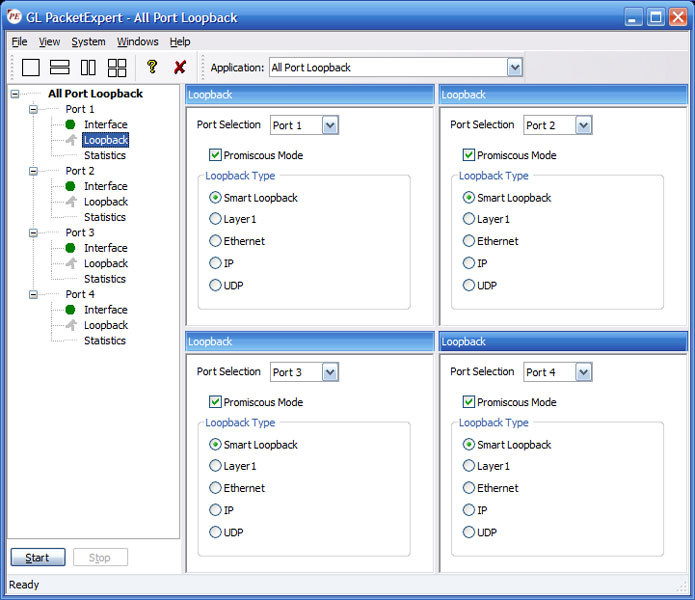Image resolution: width=695 pixels, height=600 pixels.
Task: Select Loopback under Port 4
Action: coord(106,325)
